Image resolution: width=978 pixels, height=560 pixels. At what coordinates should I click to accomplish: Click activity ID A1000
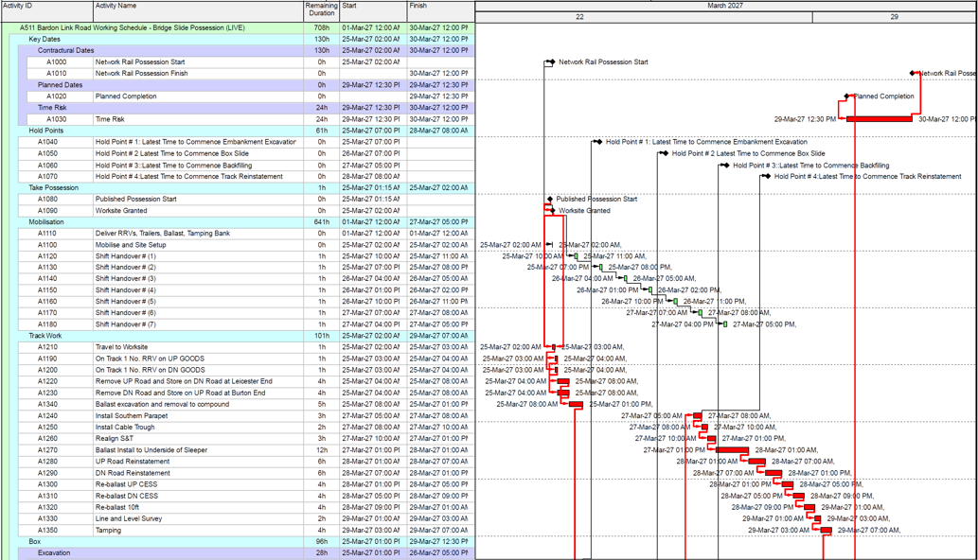click(x=56, y=62)
